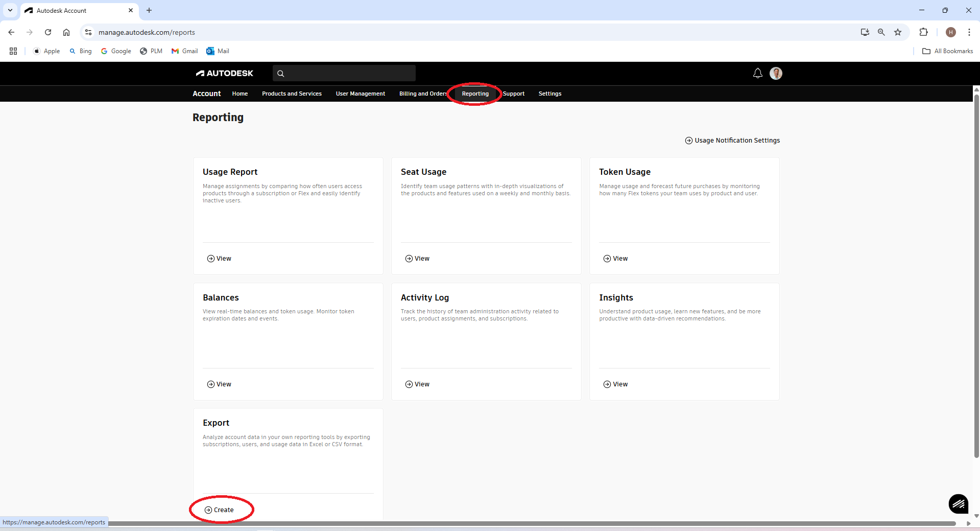
Task: View the Balances report
Action: click(219, 384)
